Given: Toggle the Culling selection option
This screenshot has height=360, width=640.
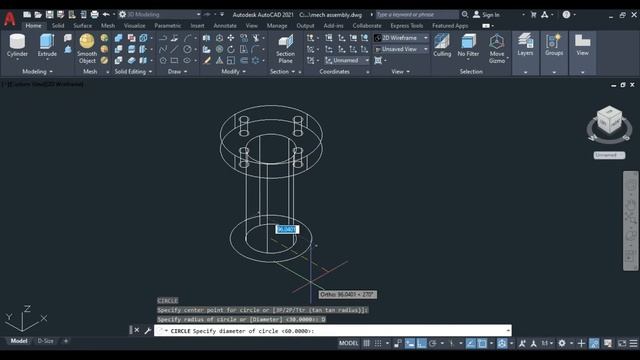Looking at the screenshot, I should [442, 45].
